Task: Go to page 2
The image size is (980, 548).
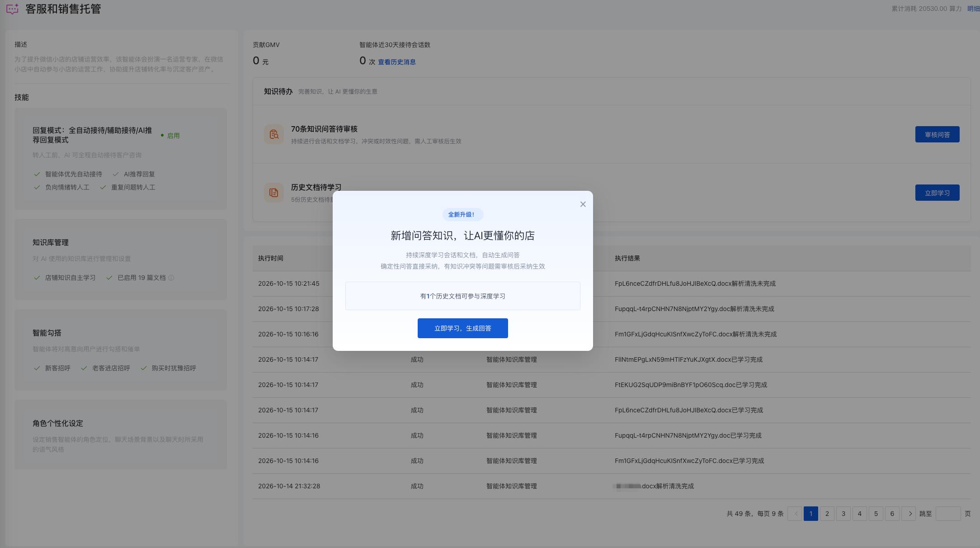Action: [827, 514]
